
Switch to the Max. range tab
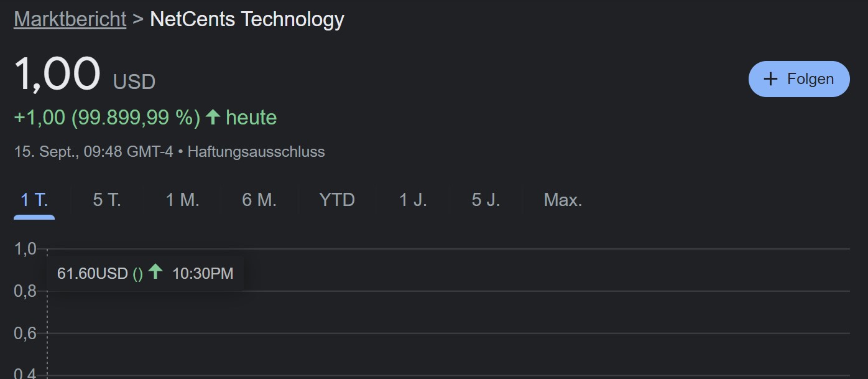(x=563, y=200)
